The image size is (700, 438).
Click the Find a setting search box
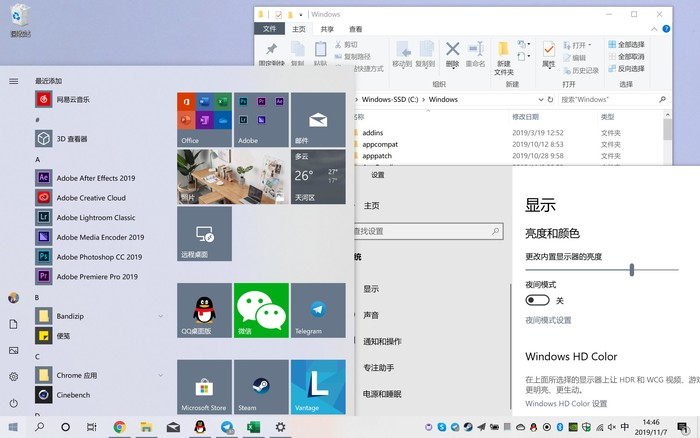(429, 231)
